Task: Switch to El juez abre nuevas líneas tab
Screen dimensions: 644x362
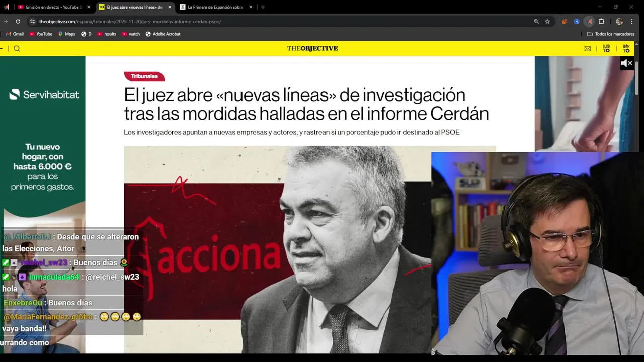Action: tap(135, 7)
